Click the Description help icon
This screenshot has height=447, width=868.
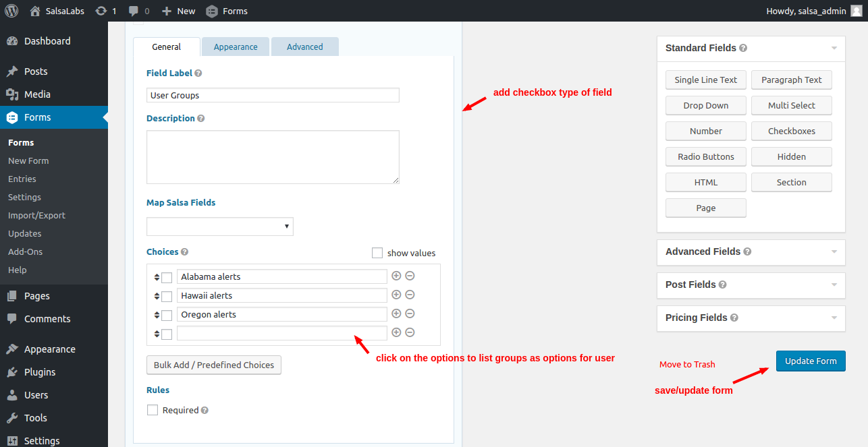[201, 118]
